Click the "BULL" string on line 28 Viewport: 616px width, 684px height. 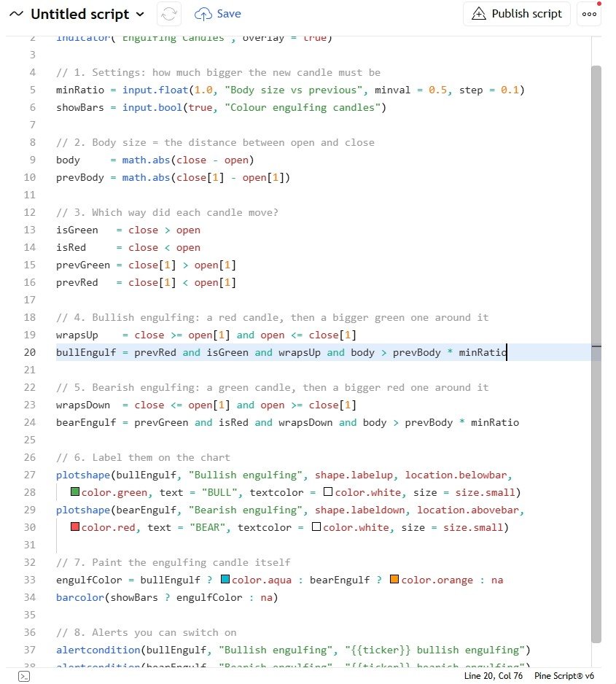[x=219, y=492]
